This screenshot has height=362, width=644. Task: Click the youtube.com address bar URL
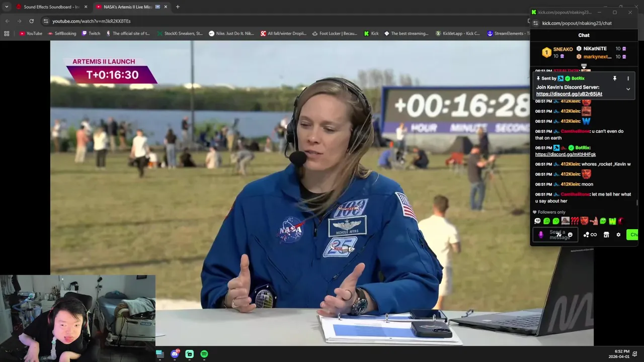[x=91, y=21]
